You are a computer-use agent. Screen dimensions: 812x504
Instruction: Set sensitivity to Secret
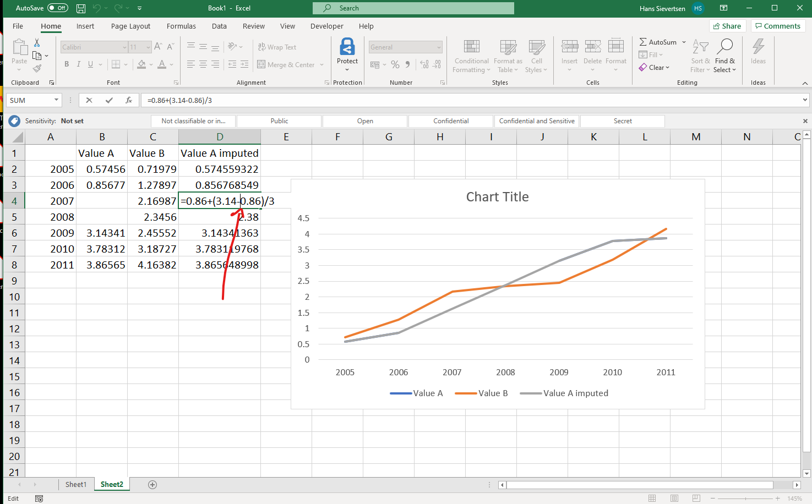[x=623, y=121]
